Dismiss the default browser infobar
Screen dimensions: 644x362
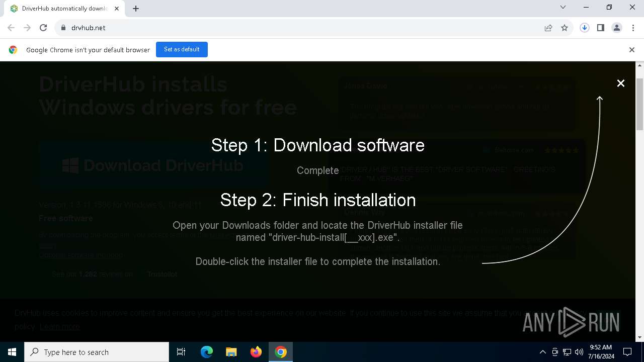(x=632, y=50)
